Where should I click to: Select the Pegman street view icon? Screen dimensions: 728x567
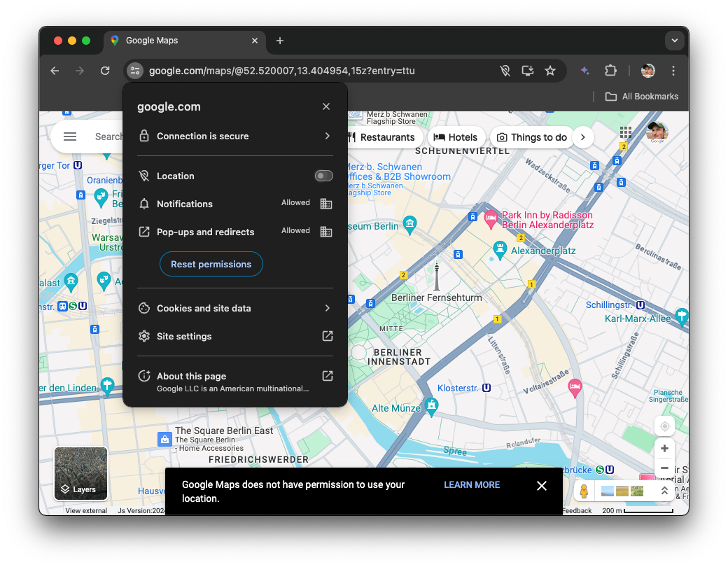click(583, 491)
